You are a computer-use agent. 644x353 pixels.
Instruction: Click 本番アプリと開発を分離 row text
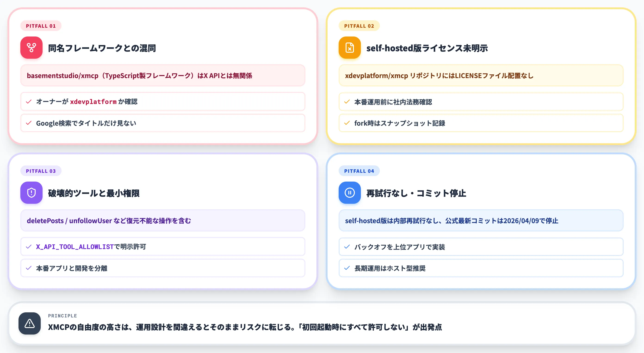pyautogui.click(x=72, y=268)
